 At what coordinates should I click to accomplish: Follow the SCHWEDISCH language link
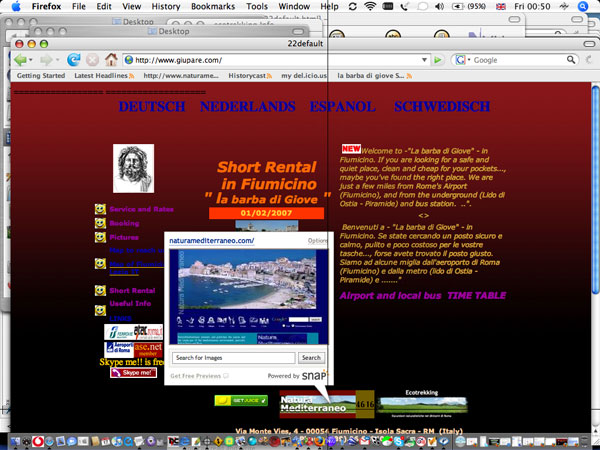point(442,106)
